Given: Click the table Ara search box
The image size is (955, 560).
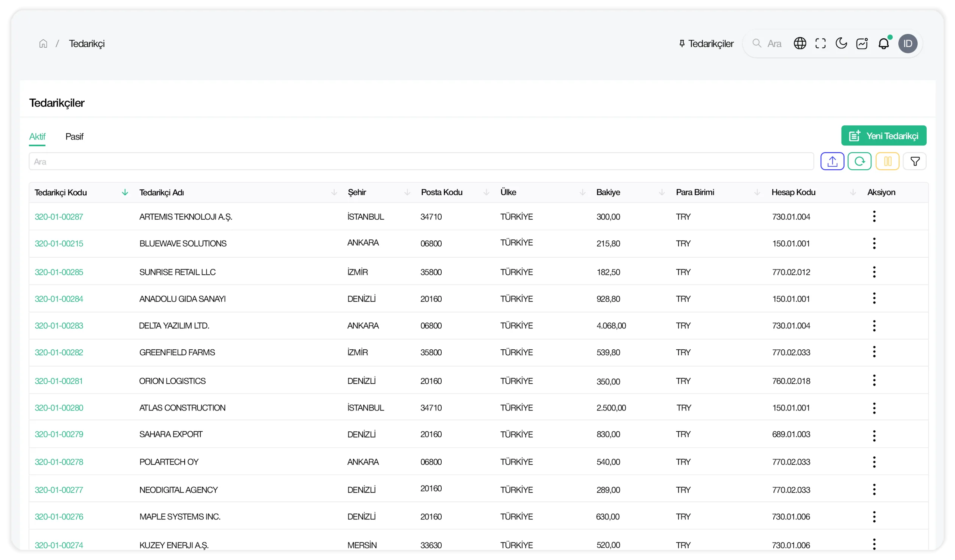Looking at the screenshot, I should pyautogui.click(x=422, y=162).
